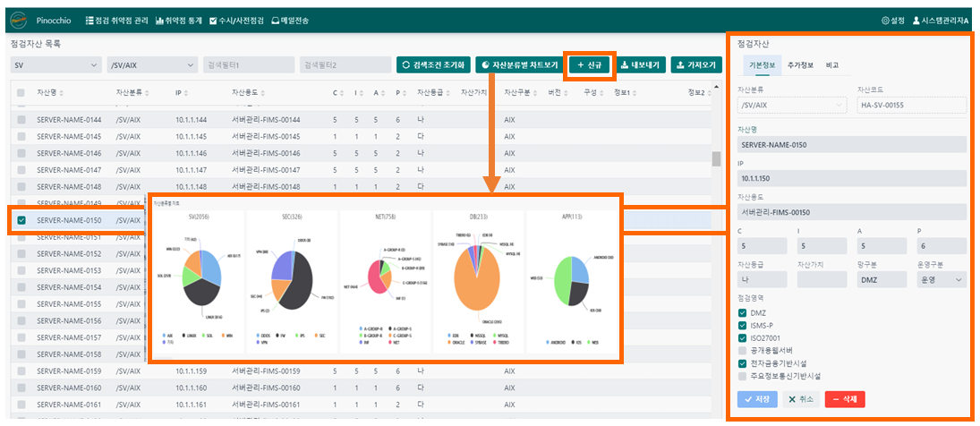Screen dimensions: 980x426
Task: Click the 자산용도 서버관리-FIMS-00150 input field
Action: tap(852, 212)
